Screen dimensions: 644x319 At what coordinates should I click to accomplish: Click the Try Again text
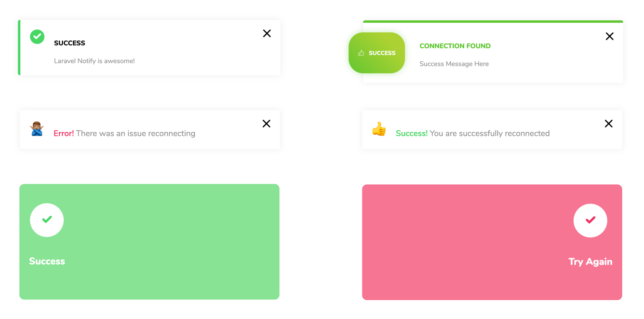tap(590, 262)
